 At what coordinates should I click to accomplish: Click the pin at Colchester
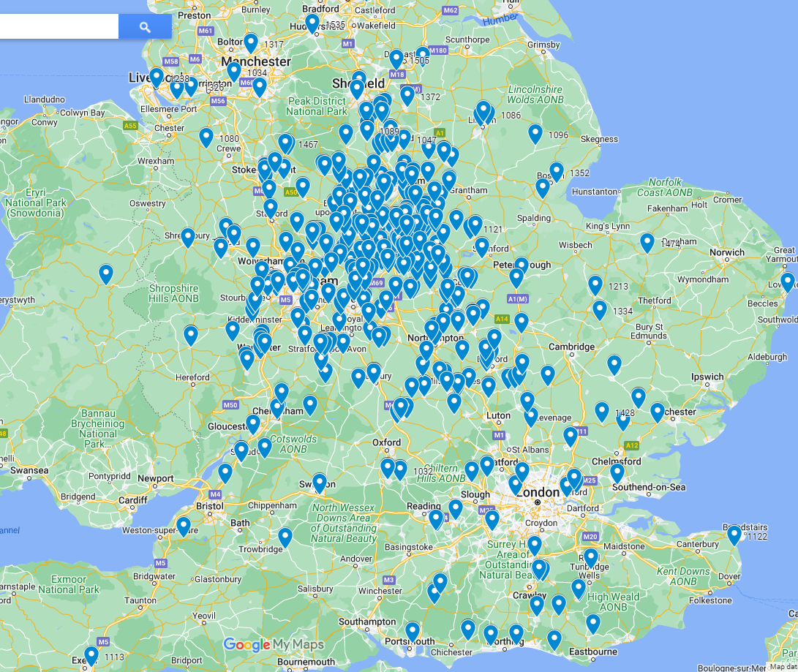(x=658, y=412)
